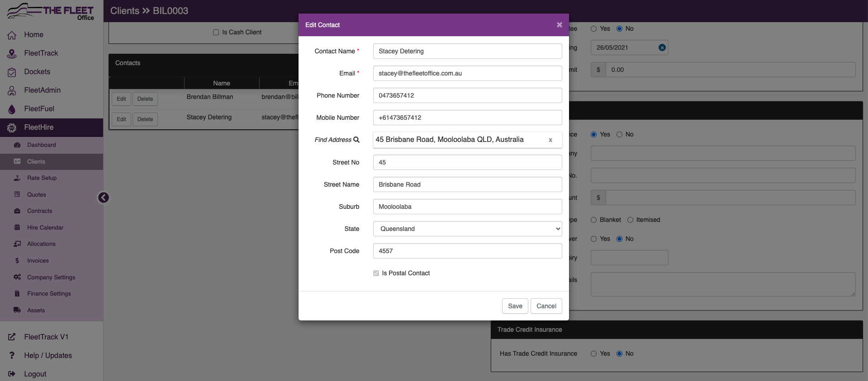The width and height of the screenshot is (868, 381).
Task: Click the FleetTrack V1 external link icon
Action: [x=12, y=337]
